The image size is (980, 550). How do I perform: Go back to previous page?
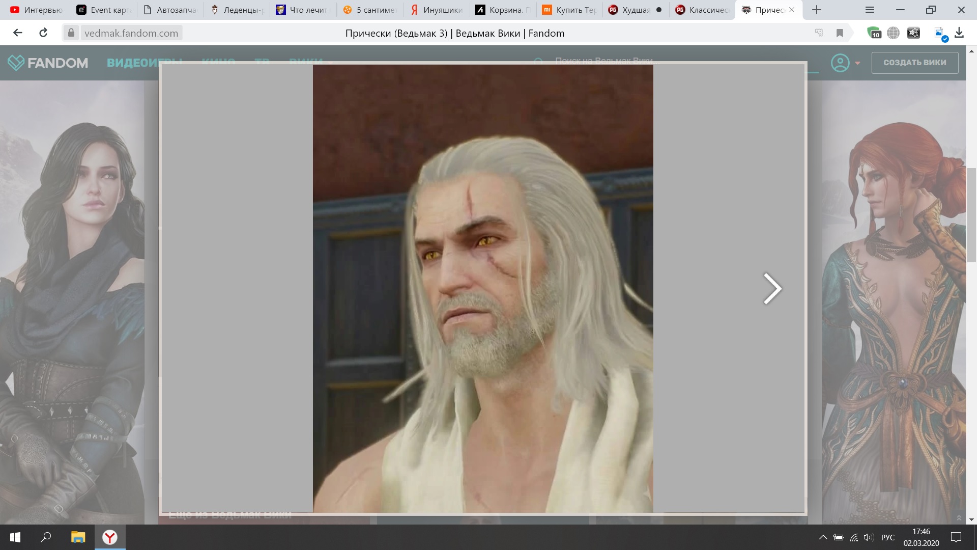coord(18,33)
